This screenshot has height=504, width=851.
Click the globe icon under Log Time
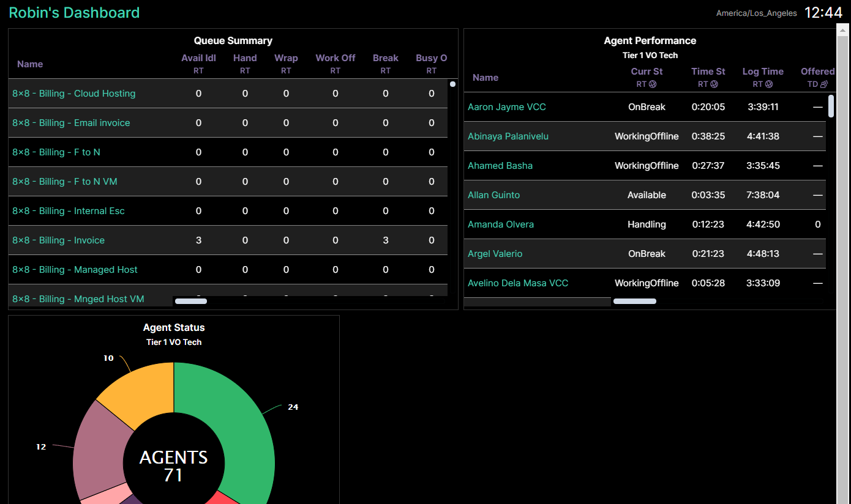pos(769,84)
